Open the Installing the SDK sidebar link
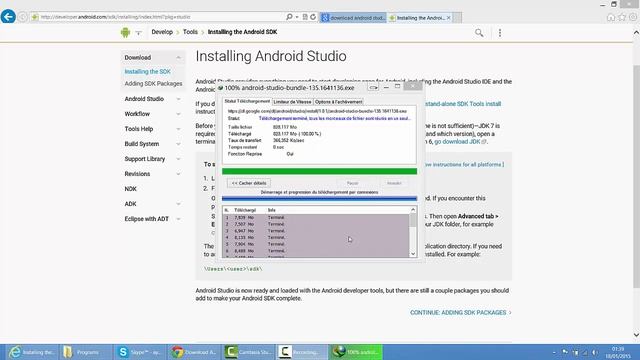The width and height of the screenshot is (640, 360). tap(147, 71)
